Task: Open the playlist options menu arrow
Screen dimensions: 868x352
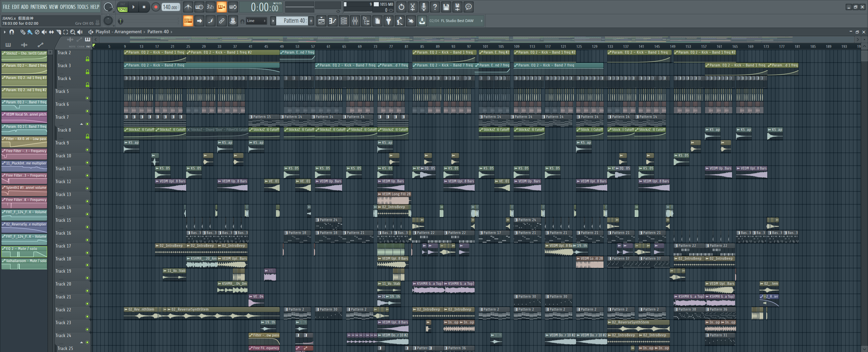Action: click(4, 32)
